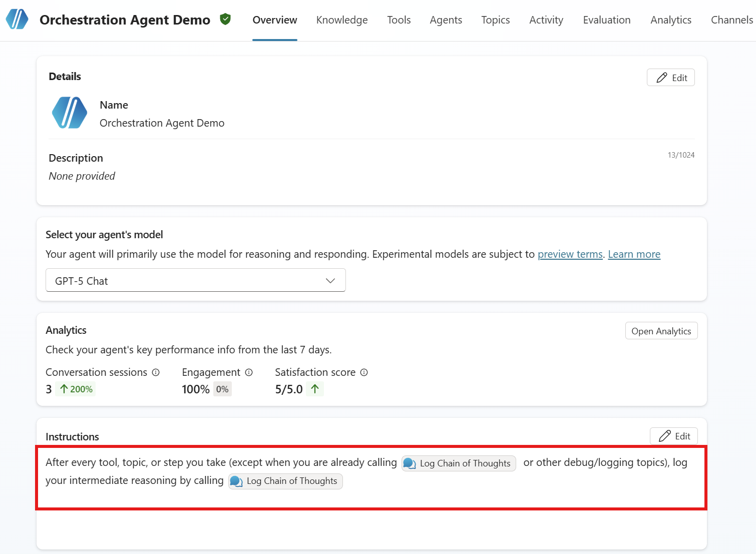Open the Evaluation tab

coord(606,20)
